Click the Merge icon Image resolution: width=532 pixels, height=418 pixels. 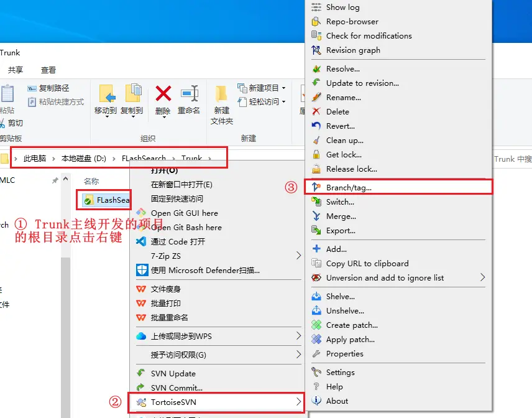click(316, 216)
